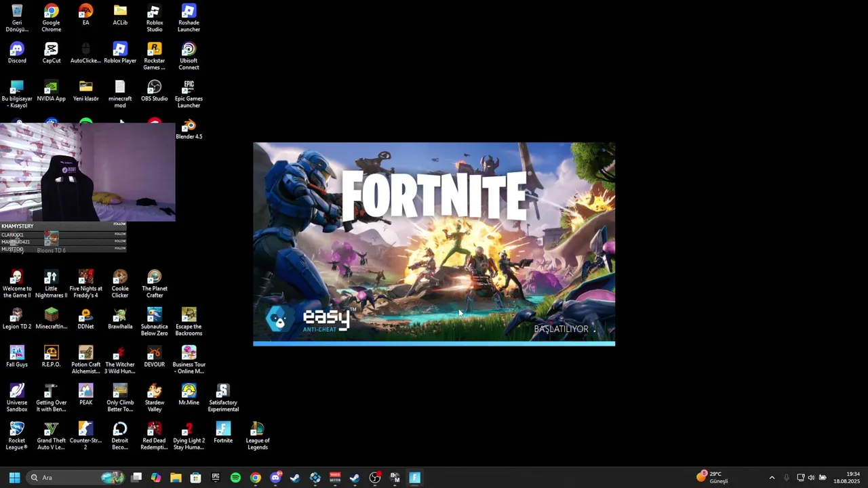868x488 pixels.
Task: Select the OBS Studio desktop icon
Action: coord(155,91)
